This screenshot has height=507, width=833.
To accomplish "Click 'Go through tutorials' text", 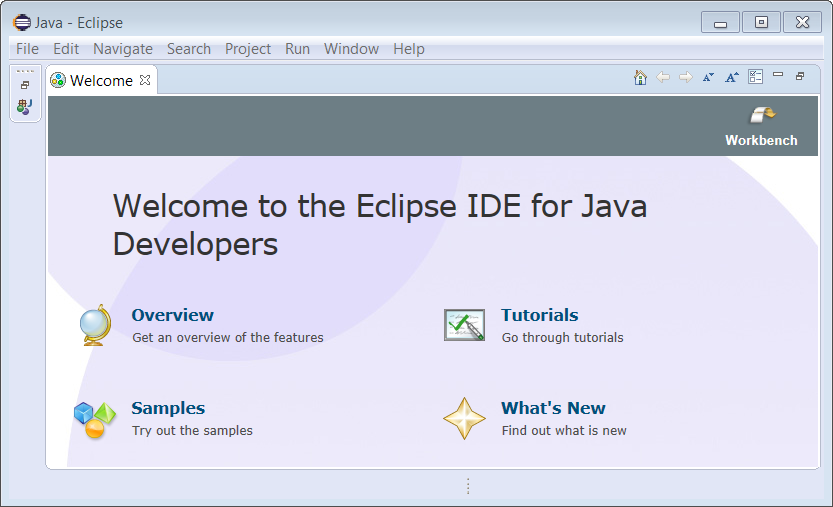I will [562, 337].
